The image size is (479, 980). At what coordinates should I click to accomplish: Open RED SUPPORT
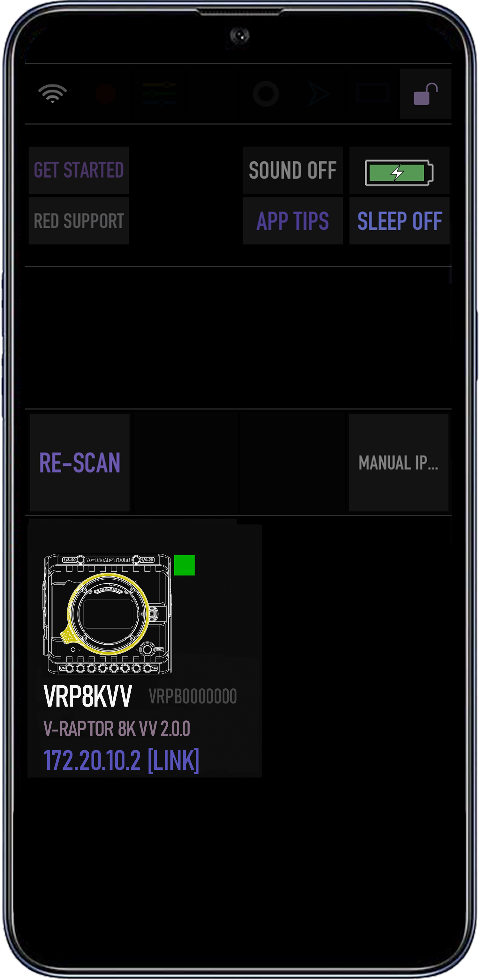click(x=79, y=221)
